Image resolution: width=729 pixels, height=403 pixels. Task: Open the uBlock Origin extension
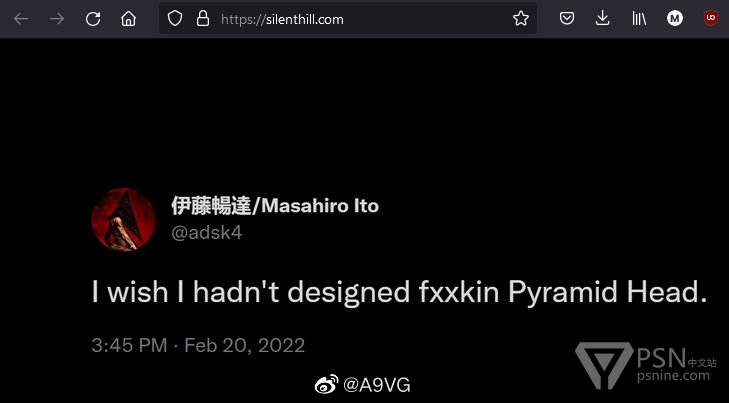pyautogui.click(x=710, y=18)
